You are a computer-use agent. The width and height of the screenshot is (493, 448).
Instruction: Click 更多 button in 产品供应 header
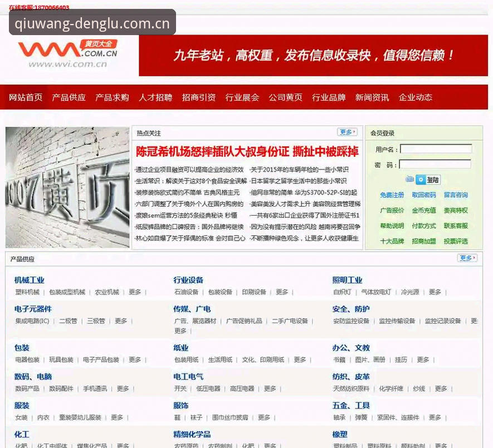point(467,258)
